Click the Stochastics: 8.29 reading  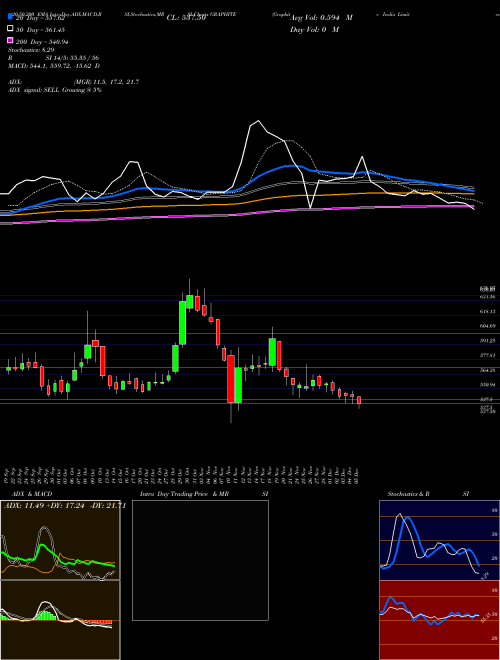pos(31,50)
